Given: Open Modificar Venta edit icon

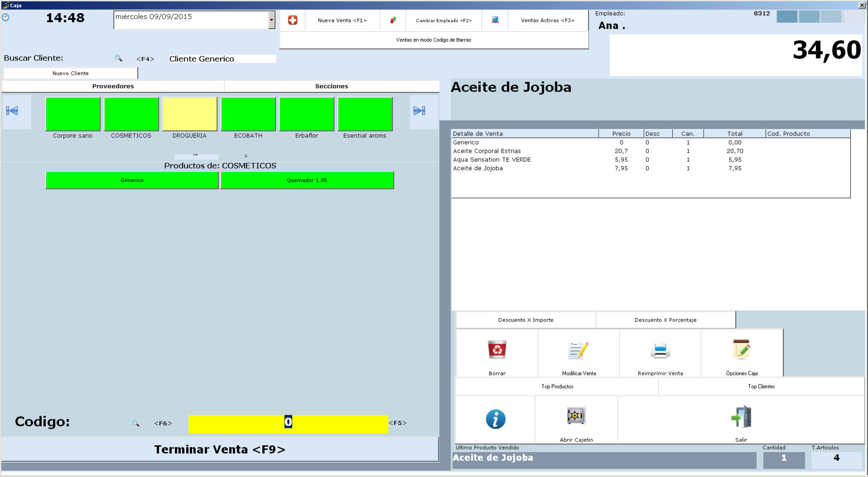Looking at the screenshot, I should 579,350.
